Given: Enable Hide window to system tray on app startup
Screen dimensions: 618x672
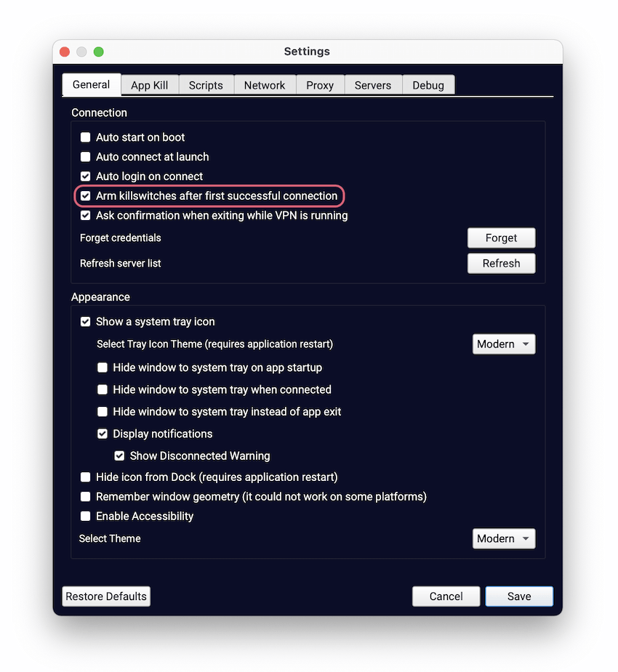Looking at the screenshot, I should [103, 368].
